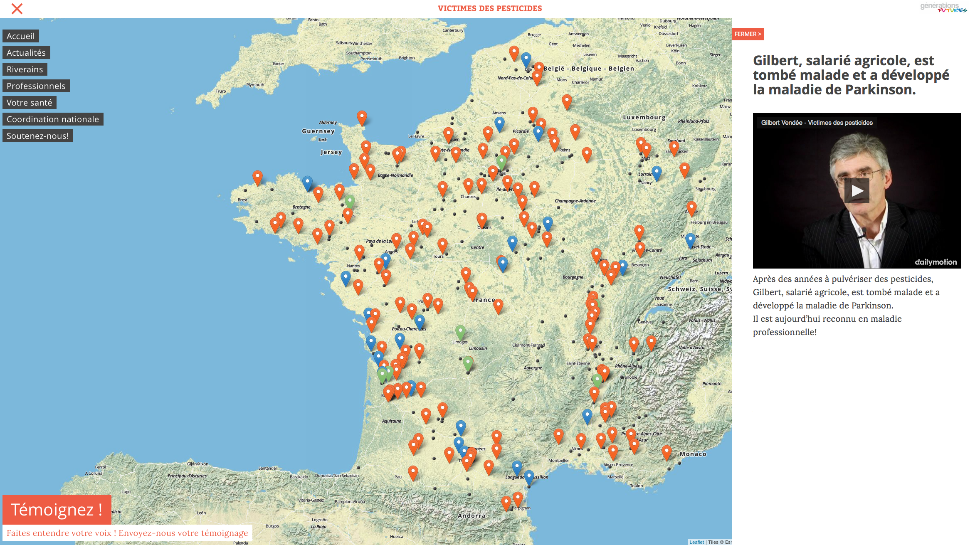Select the blue marker south-west of Nantes
The image size is (980, 545).
point(346,279)
